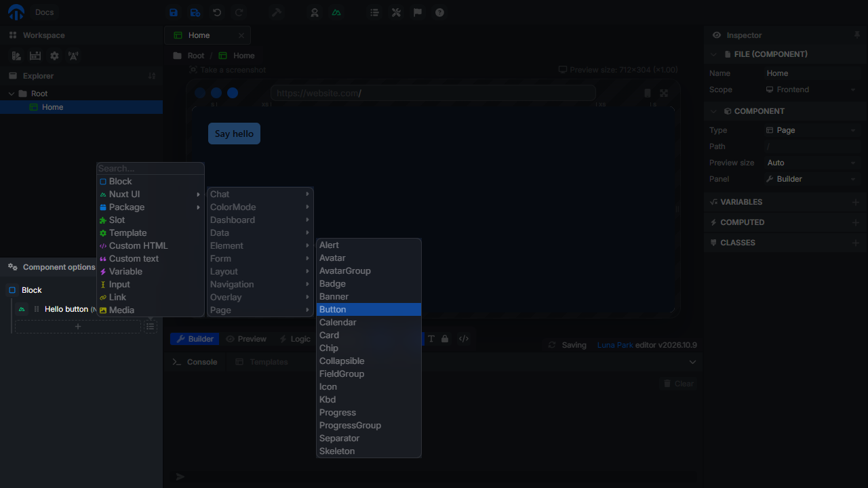The width and height of the screenshot is (868, 488).
Task: Close the Home tab
Action: 241,35
